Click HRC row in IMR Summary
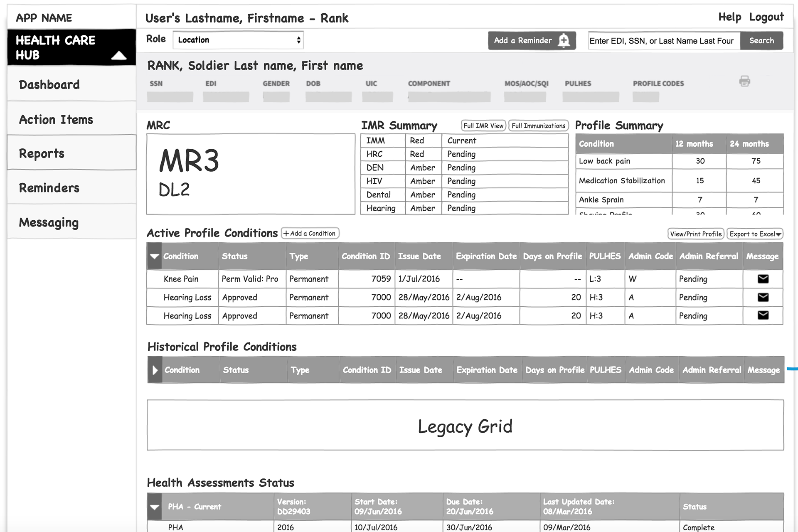The height and width of the screenshot is (532, 798). tap(464, 154)
